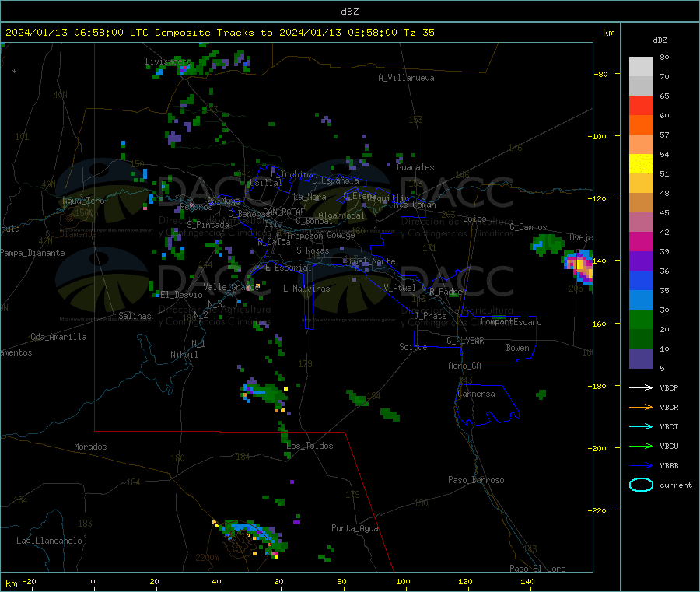Click the 'Carmensa' map label
This screenshot has height=592, width=700.
point(476,394)
